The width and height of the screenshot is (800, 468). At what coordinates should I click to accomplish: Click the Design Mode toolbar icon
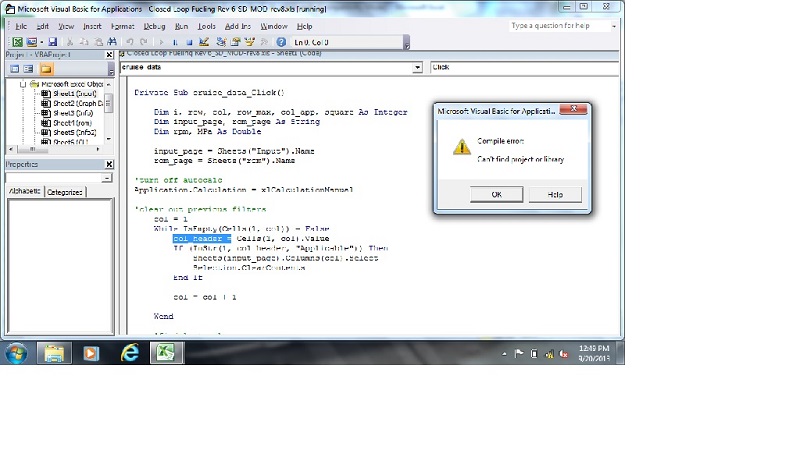(x=204, y=42)
